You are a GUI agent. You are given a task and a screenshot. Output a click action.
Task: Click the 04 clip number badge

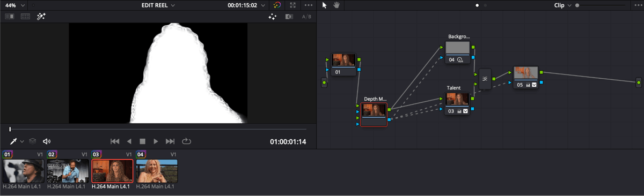coord(141,154)
